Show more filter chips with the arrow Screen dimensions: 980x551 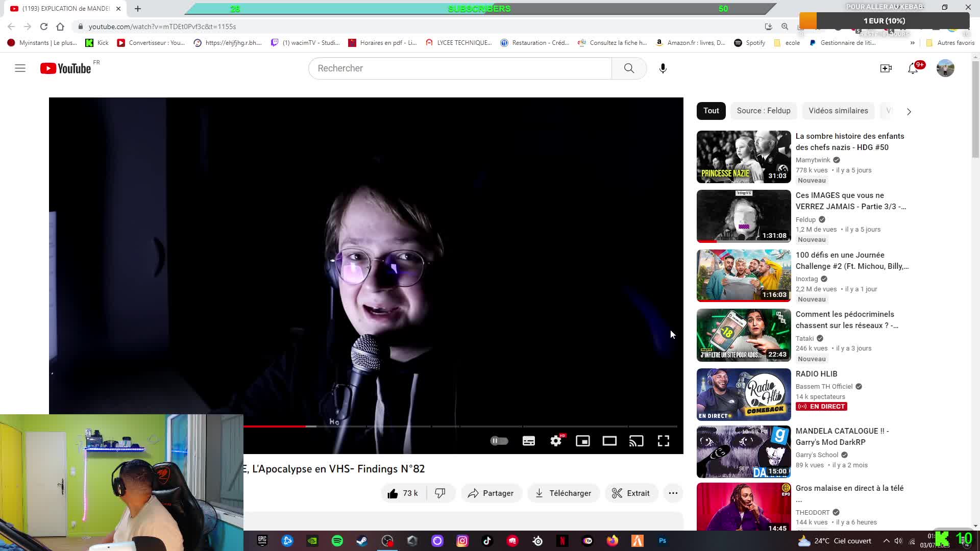tap(909, 111)
